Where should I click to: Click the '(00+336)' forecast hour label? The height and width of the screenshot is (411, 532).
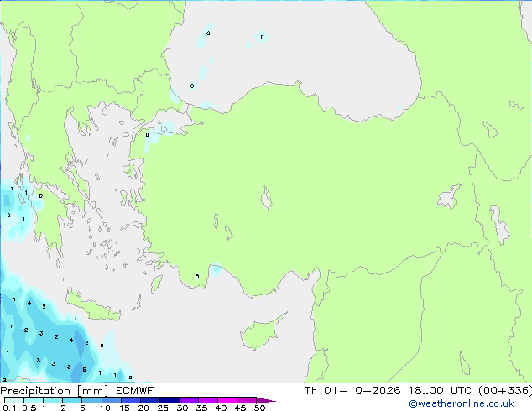505,391
